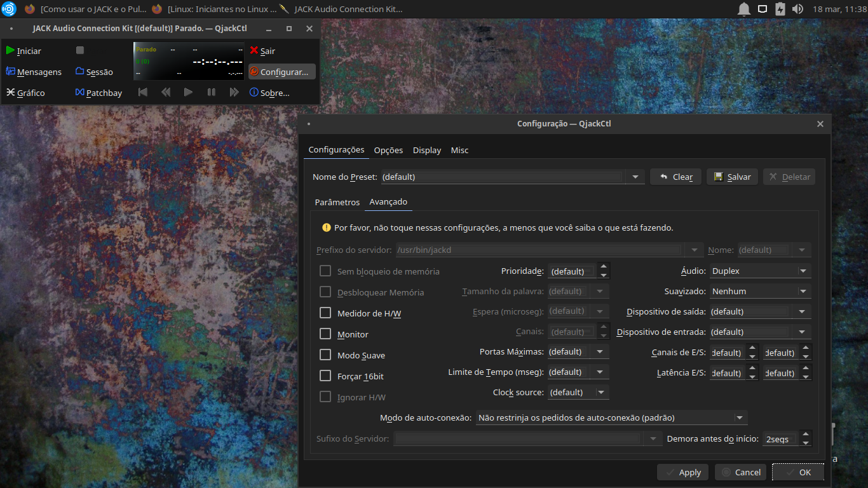Image resolution: width=868 pixels, height=488 pixels.
Task: Decrease Demora antes do início value
Action: [x=806, y=442]
